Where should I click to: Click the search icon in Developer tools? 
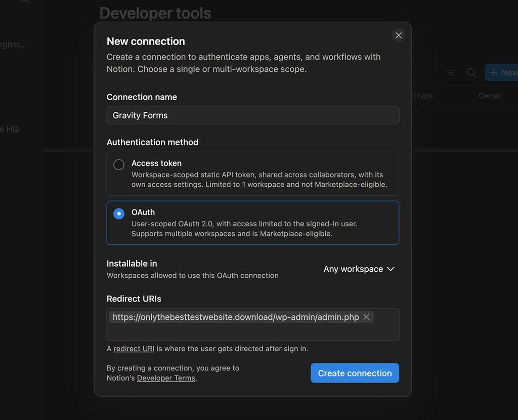point(471,72)
